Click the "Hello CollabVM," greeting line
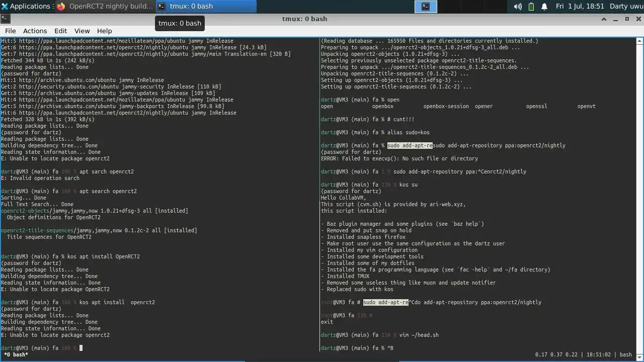 point(344,198)
